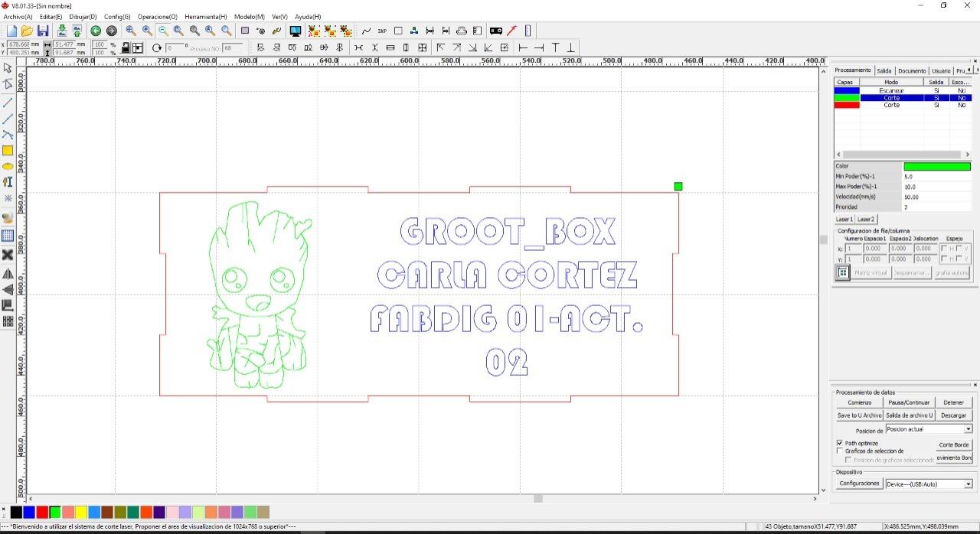Click the Corte Borde button
This screenshot has height=534, width=980.
954,444
